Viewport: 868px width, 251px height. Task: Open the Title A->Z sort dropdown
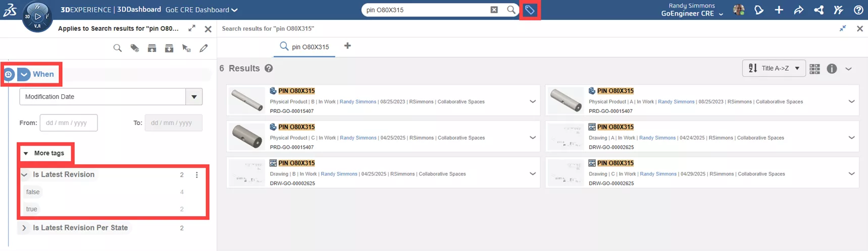(774, 68)
